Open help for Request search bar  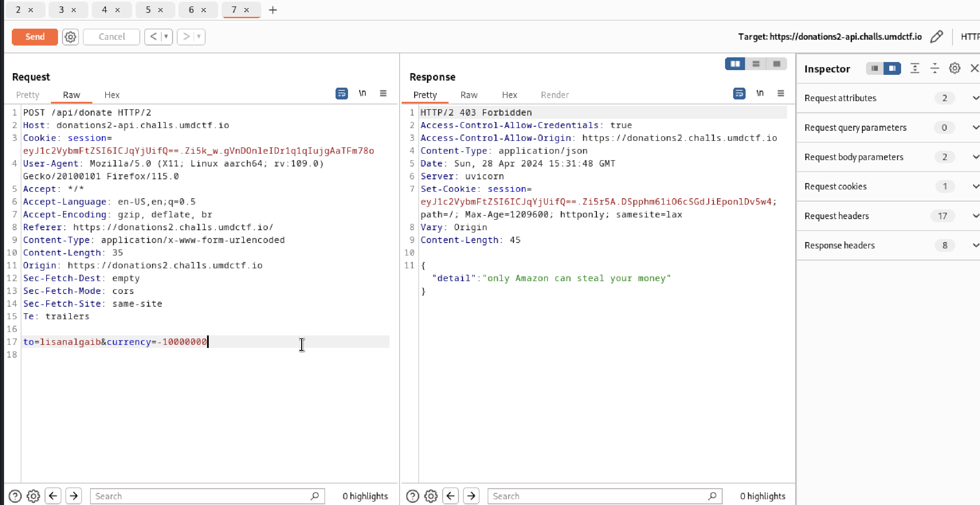15,496
